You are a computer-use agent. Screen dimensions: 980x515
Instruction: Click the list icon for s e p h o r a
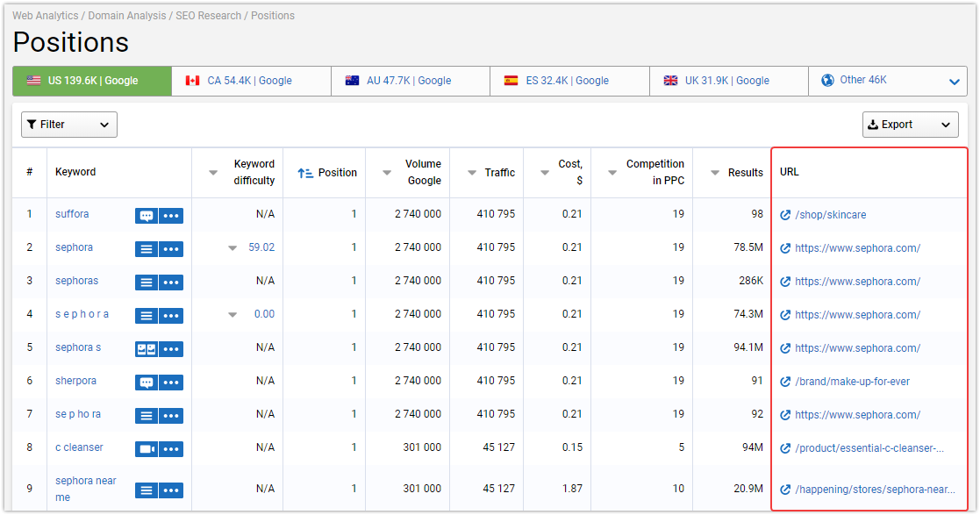pos(147,316)
